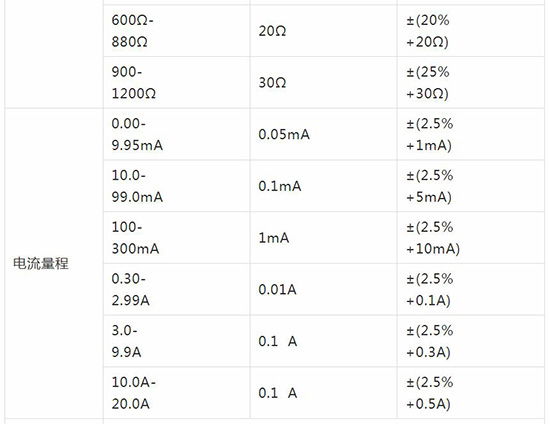Select the 0.1mA resolution cell
Viewport: 550px width, 424px height.
(323, 186)
